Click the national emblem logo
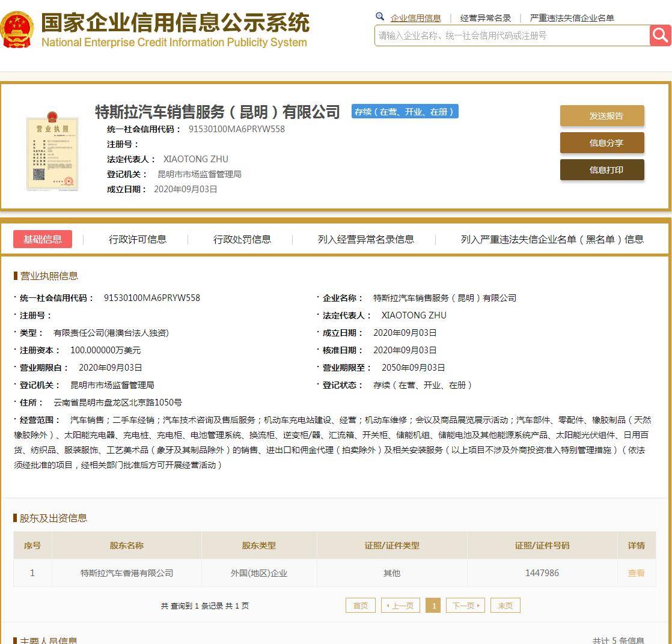This screenshot has width=672, height=644. tap(16, 29)
